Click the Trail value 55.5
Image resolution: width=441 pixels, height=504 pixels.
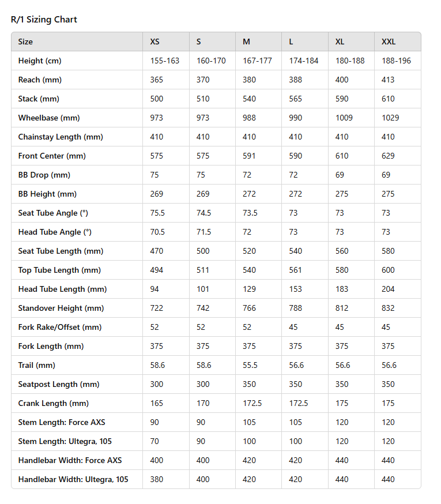click(250, 365)
